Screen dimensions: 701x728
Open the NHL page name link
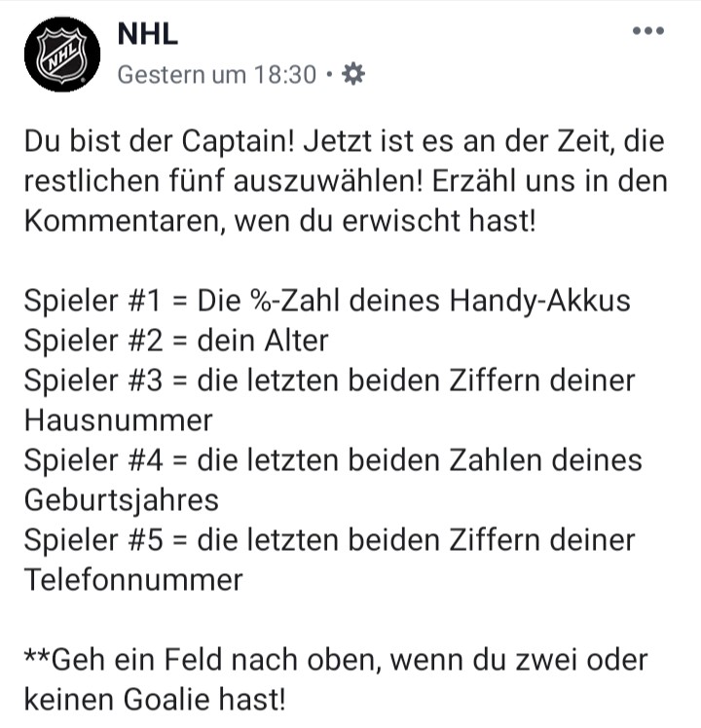[147, 32]
